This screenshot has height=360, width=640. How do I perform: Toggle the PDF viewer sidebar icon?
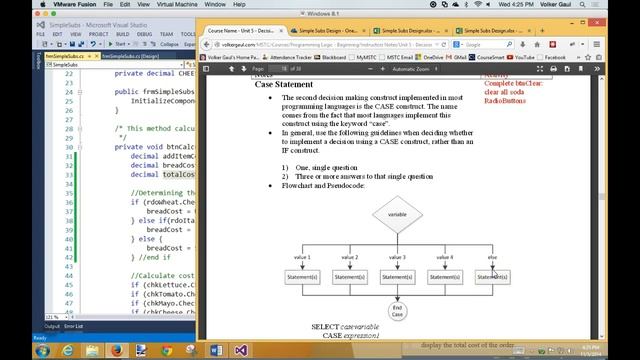206,69
